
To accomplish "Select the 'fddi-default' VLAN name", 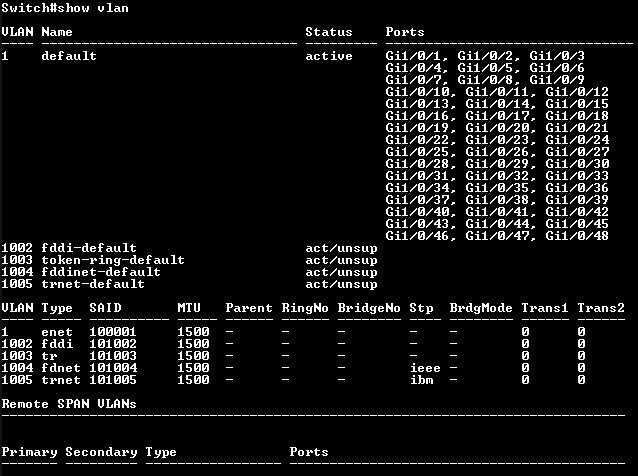I will 89,248.
